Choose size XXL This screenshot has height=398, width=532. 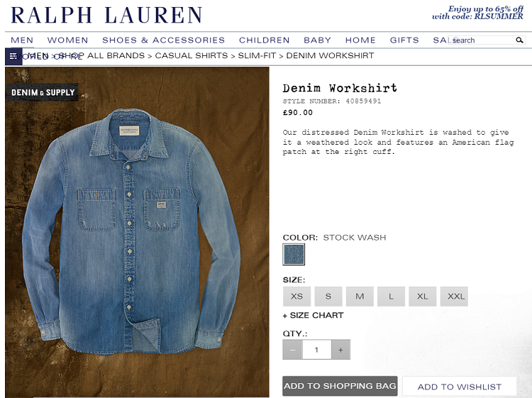click(x=454, y=297)
